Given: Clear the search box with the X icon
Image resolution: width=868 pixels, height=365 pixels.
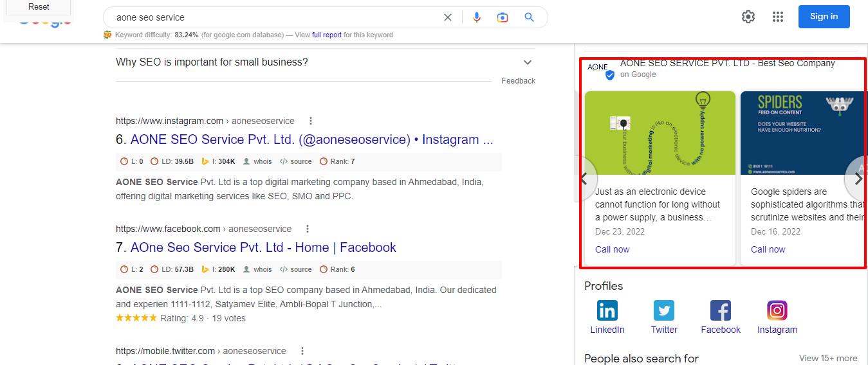Looking at the screenshot, I should pos(448,17).
